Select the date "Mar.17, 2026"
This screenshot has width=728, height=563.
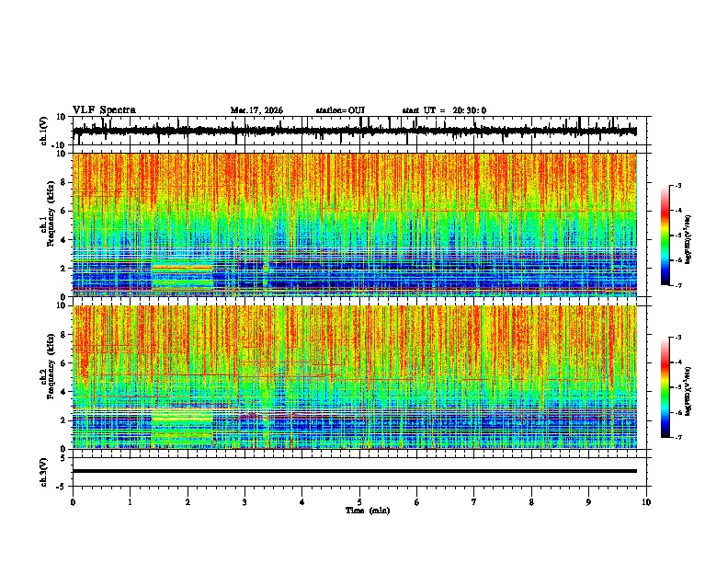(256, 110)
